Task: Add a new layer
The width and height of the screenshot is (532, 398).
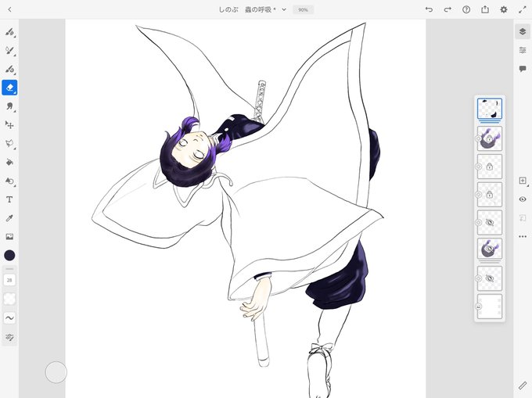Action: tap(523, 181)
